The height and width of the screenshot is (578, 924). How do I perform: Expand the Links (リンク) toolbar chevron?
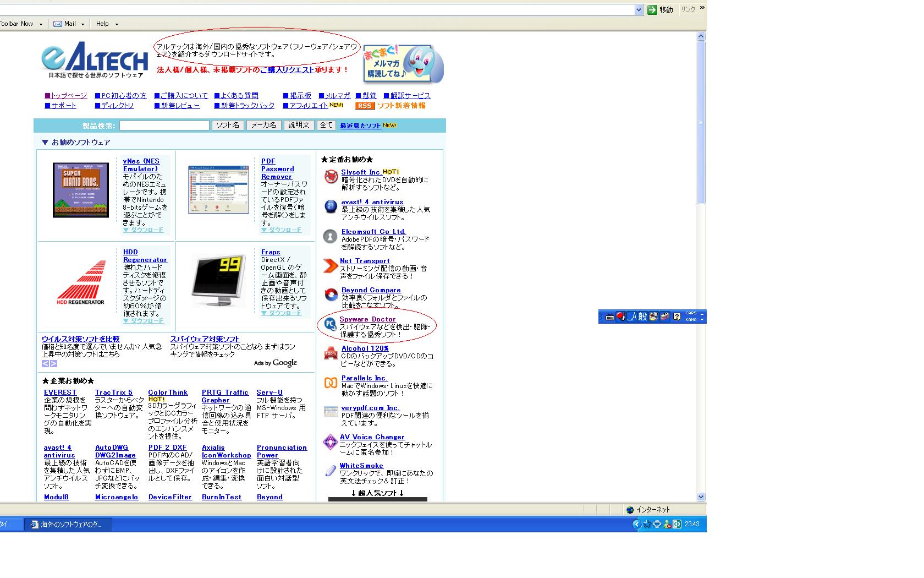[x=702, y=8]
